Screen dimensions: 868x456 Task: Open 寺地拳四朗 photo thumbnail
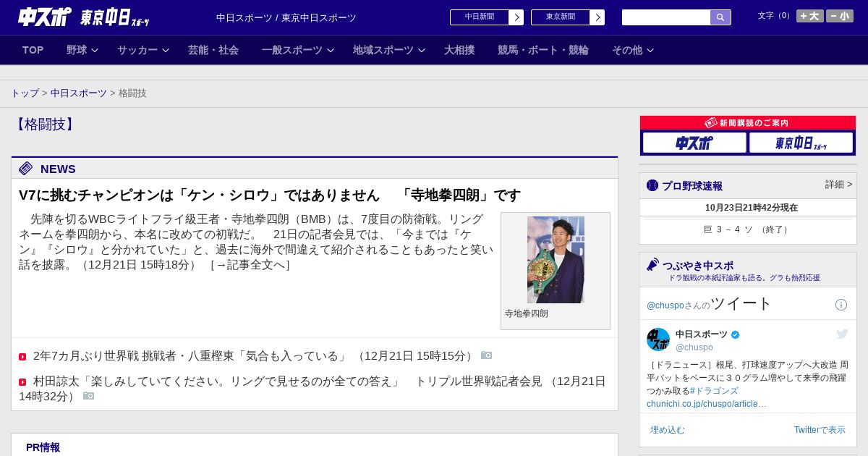coord(556,260)
